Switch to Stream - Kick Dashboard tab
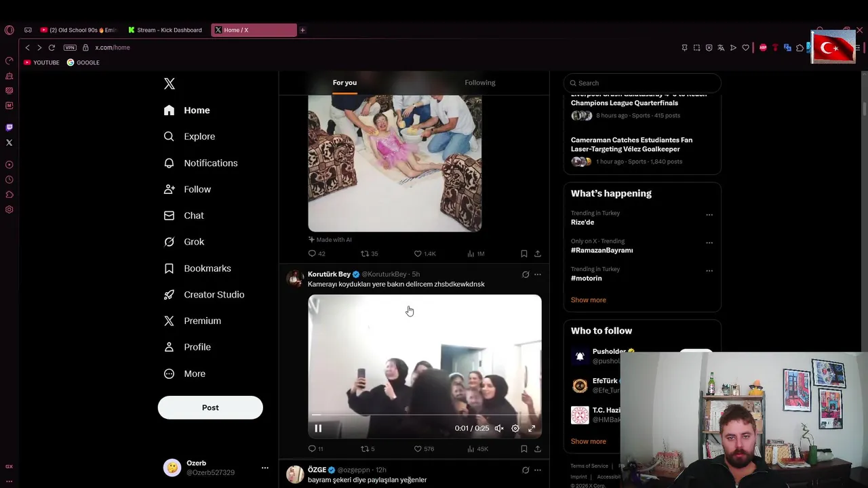The width and height of the screenshot is (868, 488). [165, 30]
